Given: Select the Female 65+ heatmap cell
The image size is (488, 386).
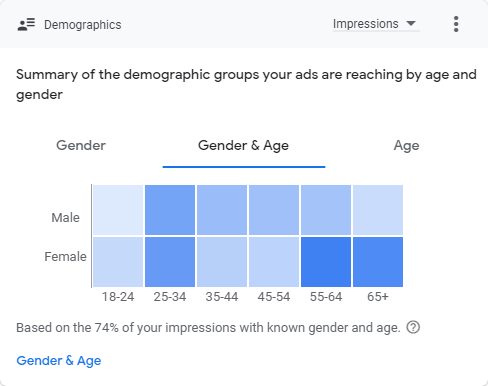Looking at the screenshot, I should [x=378, y=262].
